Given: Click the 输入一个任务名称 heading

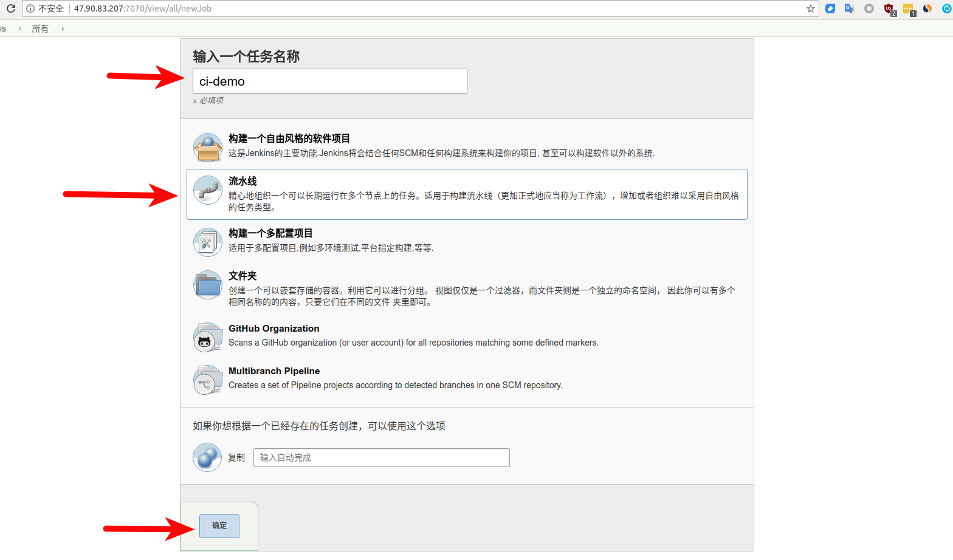Looking at the screenshot, I should pyautogui.click(x=246, y=56).
